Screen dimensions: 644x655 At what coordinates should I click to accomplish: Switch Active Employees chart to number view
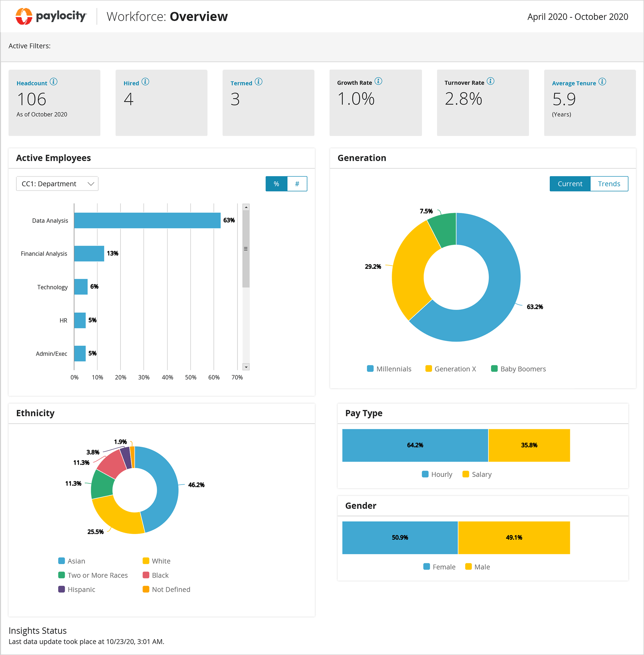297,183
